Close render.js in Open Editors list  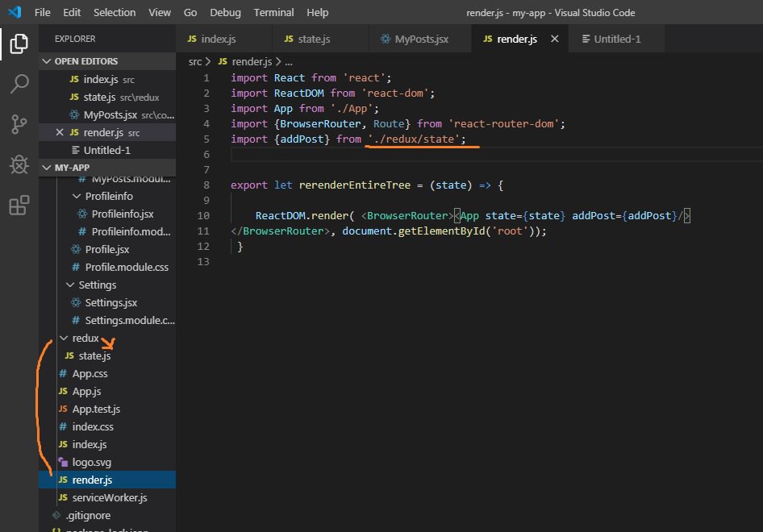[60, 132]
